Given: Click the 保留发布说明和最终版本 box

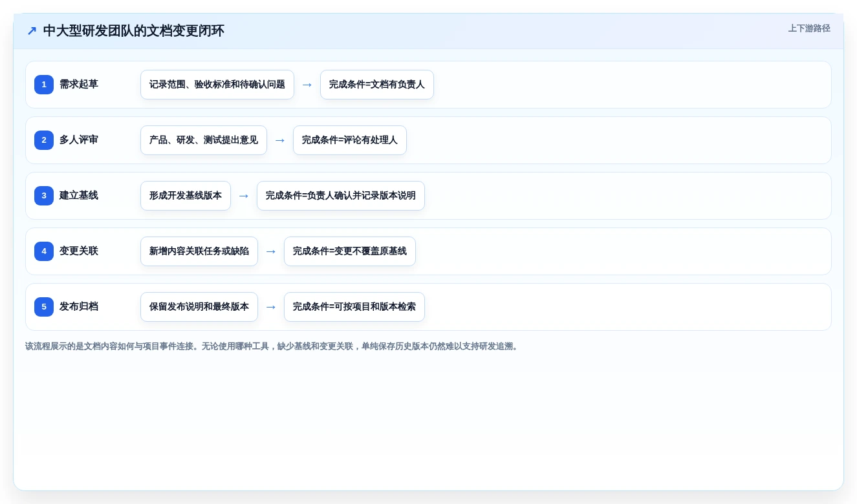Looking at the screenshot, I should coord(199,307).
